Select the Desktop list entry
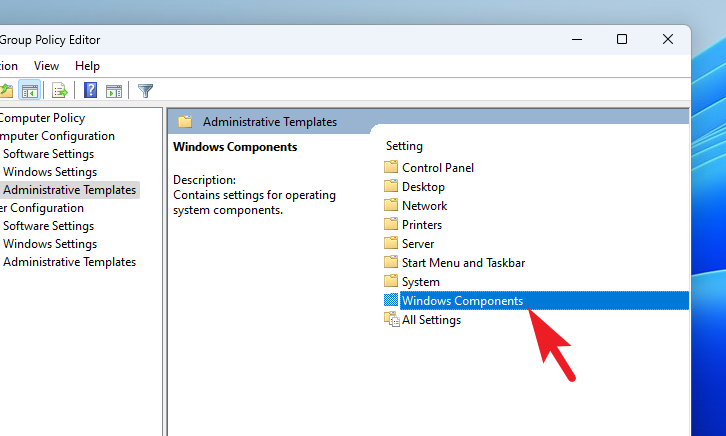726x436 pixels. (423, 187)
